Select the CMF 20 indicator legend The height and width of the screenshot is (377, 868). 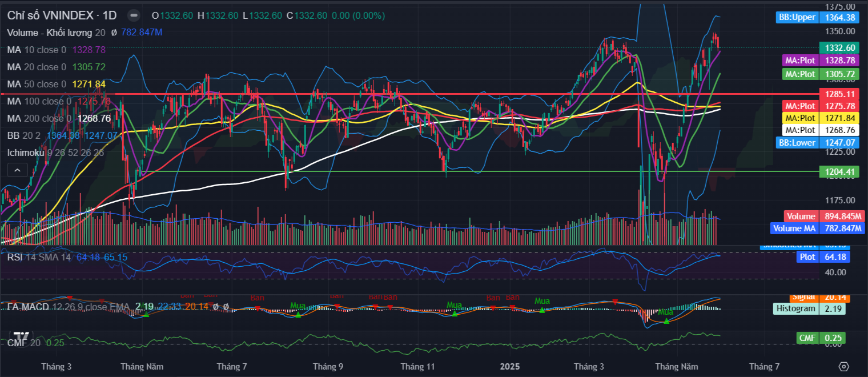tap(25, 343)
